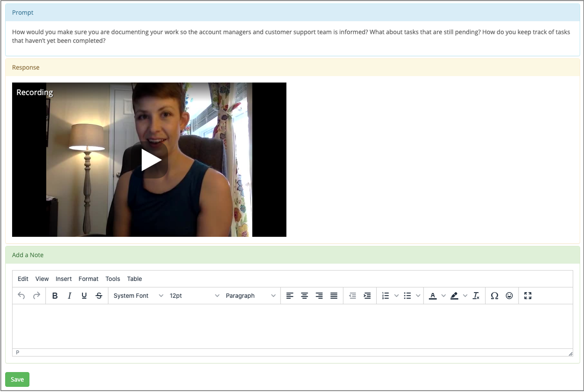Open the View menu
584x392 pixels.
tap(42, 279)
